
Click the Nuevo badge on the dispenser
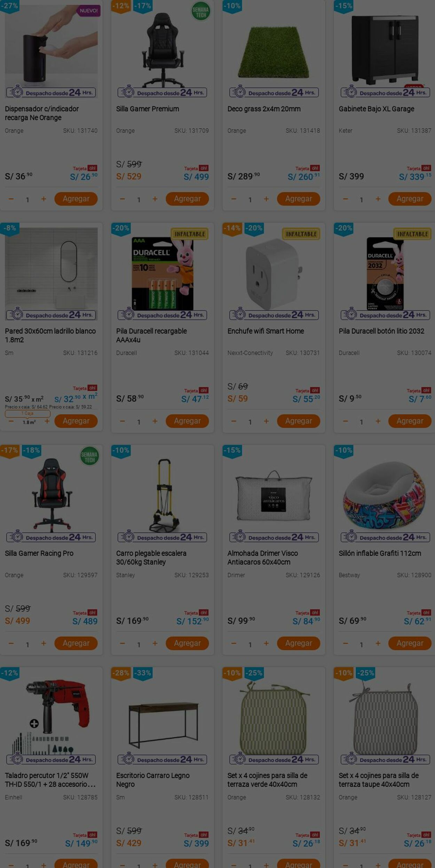88,11
